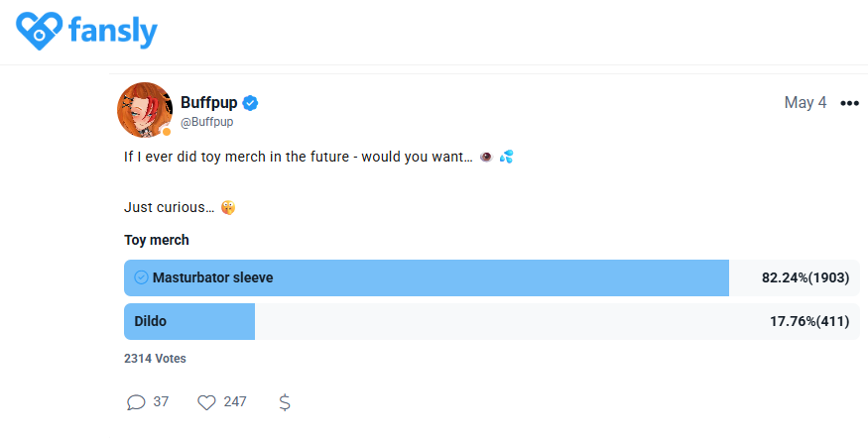The image size is (868, 438).
Task: Send a tip with the dollar icon
Action: [x=285, y=402]
